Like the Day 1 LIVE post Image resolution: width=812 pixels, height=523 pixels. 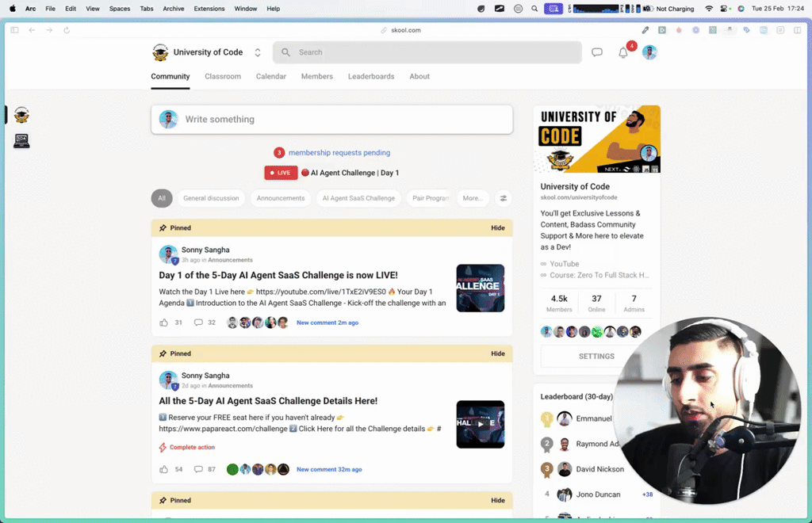163,323
